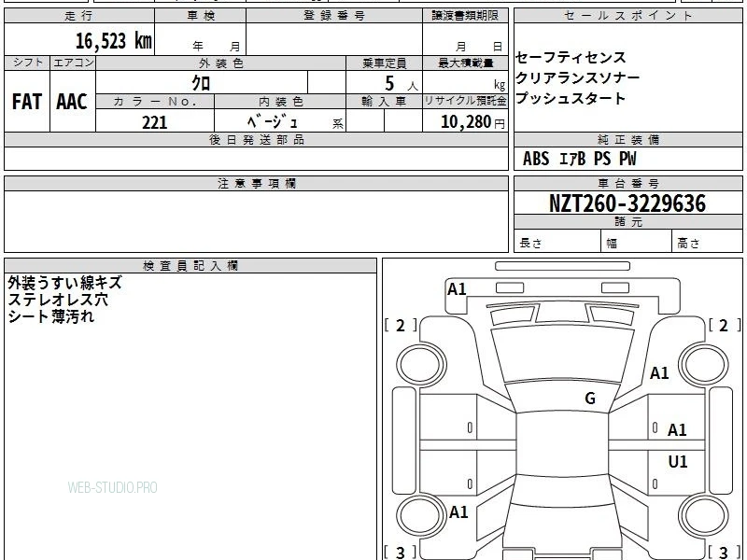747x560 pixels.
Task: Click the 最大積載量 header
Action: (465, 63)
